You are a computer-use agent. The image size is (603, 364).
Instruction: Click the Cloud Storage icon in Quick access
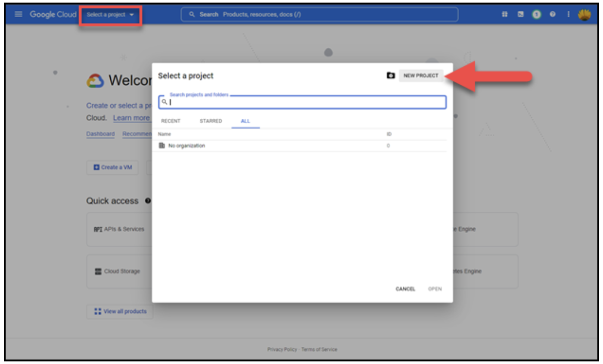point(98,271)
